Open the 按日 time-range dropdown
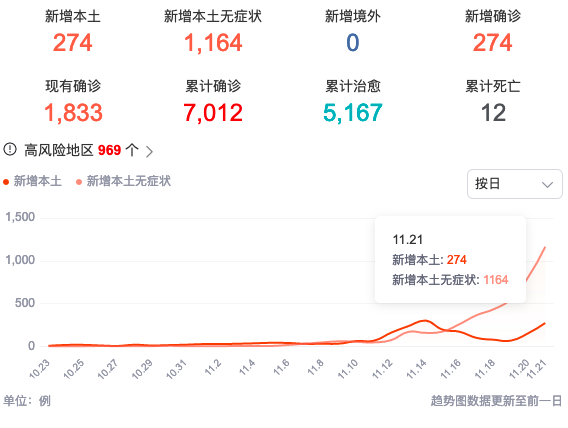This screenshot has height=428, width=568. pyautogui.click(x=514, y=184)
